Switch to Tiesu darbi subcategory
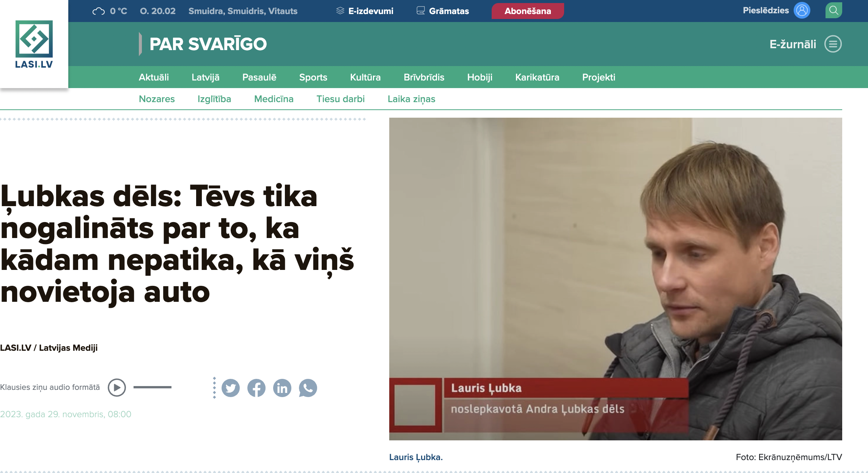This screenshot has height=473, width=868. [340, 99]
